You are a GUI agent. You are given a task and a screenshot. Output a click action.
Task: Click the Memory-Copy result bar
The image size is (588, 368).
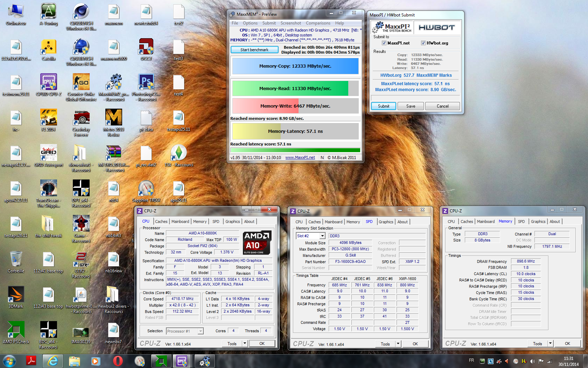pyautogui.click(x=295, y=66)
